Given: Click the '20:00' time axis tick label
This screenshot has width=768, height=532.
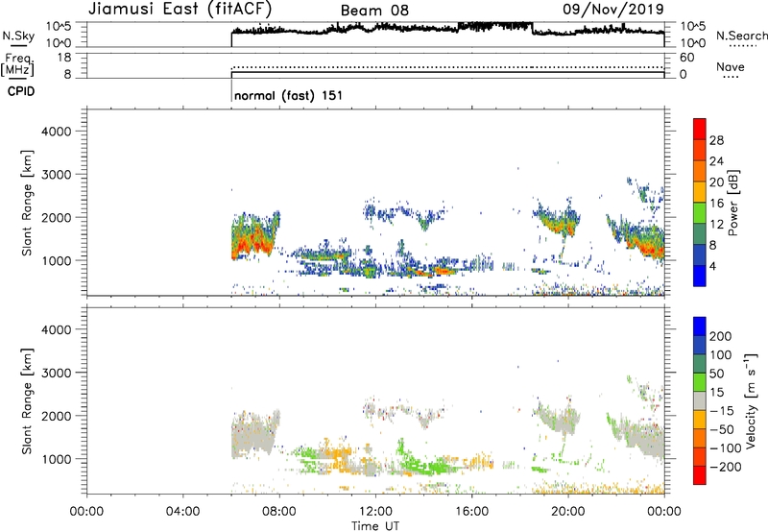Looking at the screenshot, I should tap(567, 512).
